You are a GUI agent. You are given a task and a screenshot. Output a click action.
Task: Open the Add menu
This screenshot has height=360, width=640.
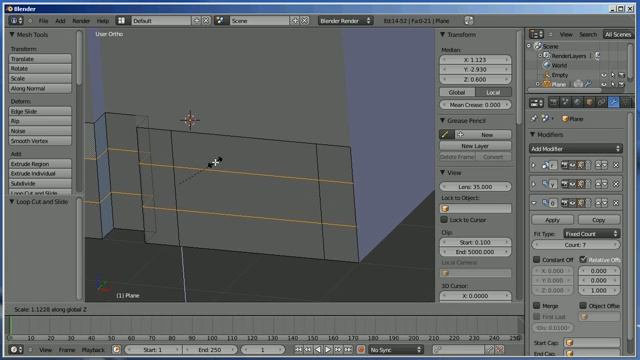pos(60,20)
